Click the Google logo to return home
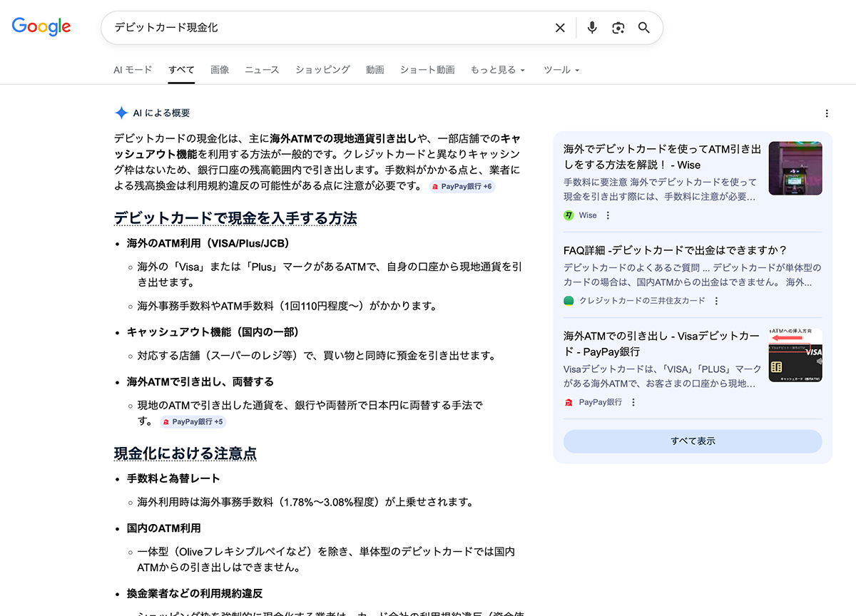The image size is (856, 616). [41, 26]
